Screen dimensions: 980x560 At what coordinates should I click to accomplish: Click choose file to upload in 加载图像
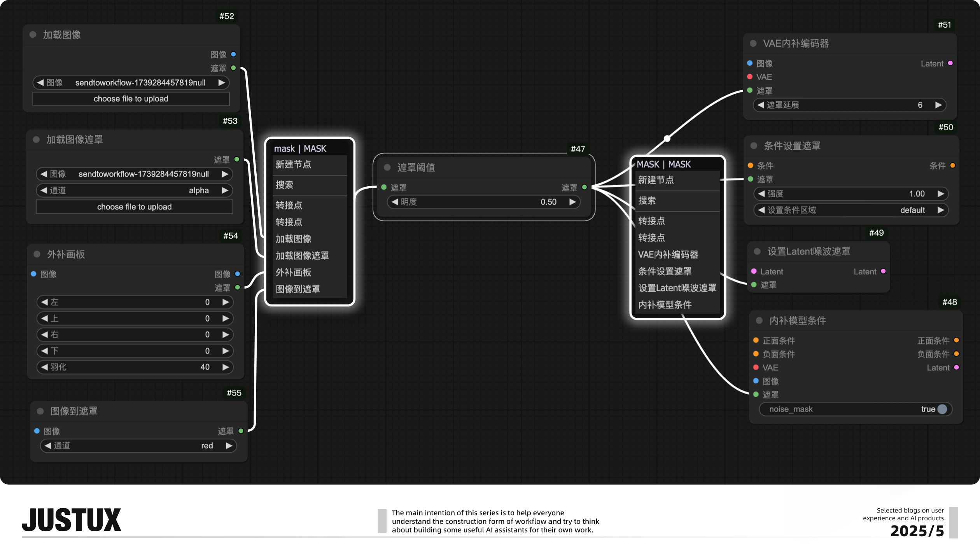pyautogui.click(x=131, y=99)
